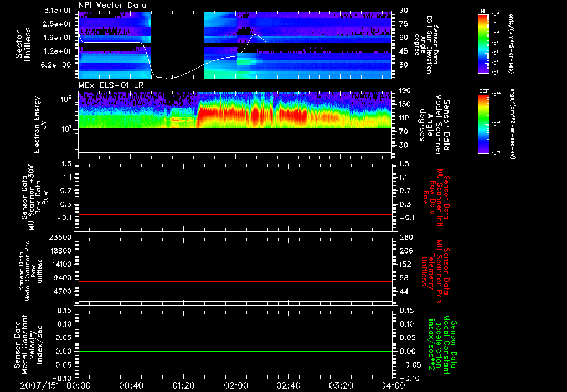Screen dimensions: 567x392
Task: Click the ESH Sun Elevation Angle label
Action: [426, 44]
